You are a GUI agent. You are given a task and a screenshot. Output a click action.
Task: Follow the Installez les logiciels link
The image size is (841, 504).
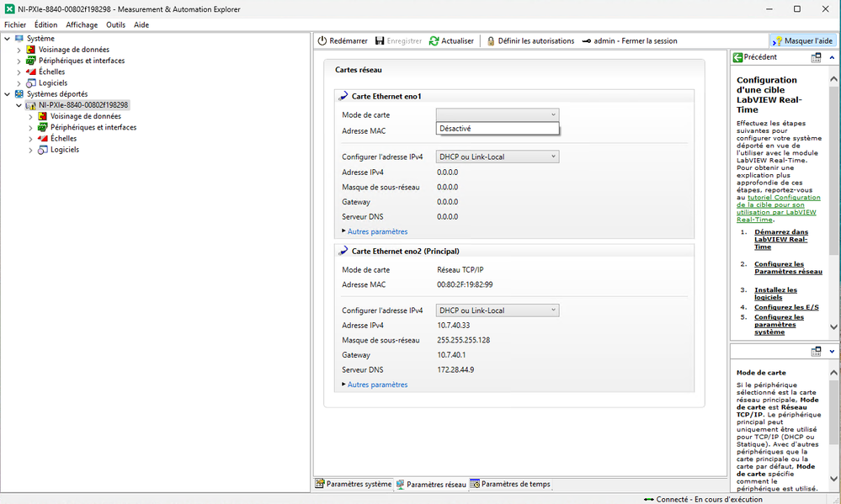pos(775,294)
